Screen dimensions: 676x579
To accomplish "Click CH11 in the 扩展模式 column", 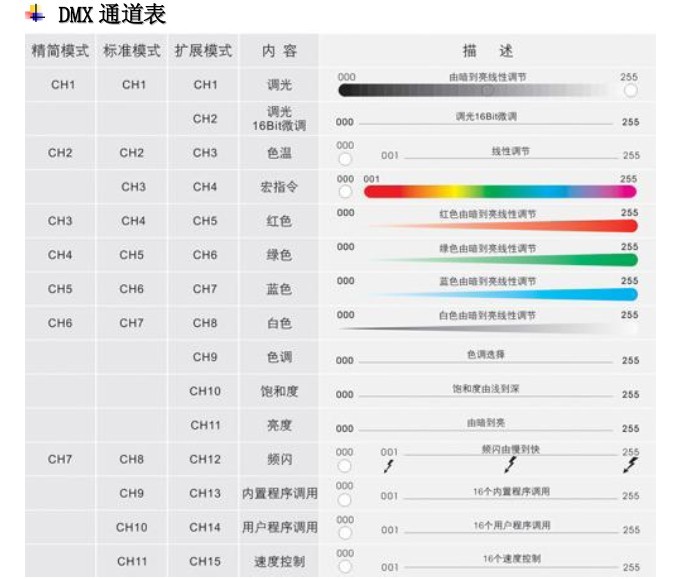I will click(x=205, y=425).
